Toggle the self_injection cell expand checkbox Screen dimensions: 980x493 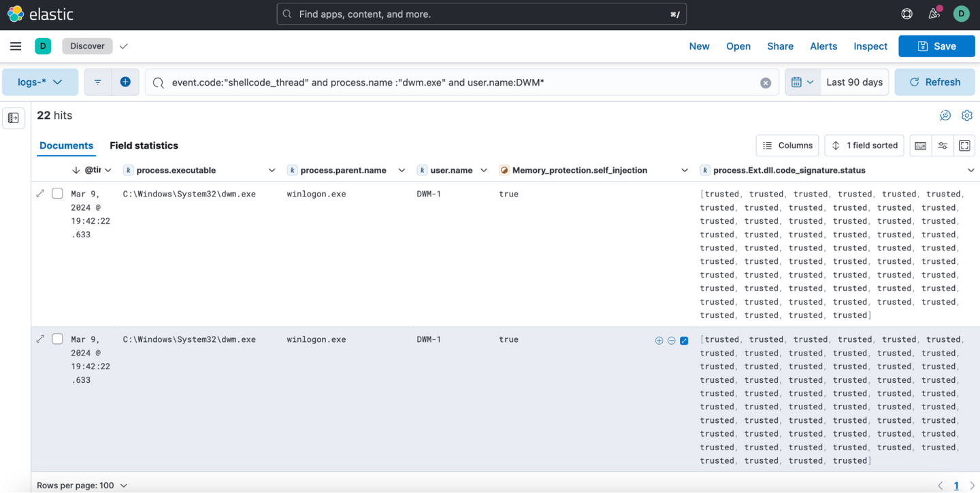point(684,341)
